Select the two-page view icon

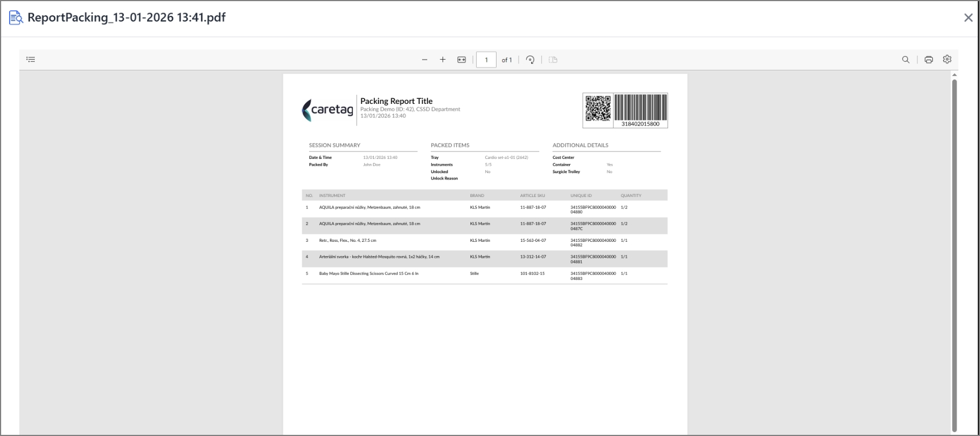[x=553, y=60]
